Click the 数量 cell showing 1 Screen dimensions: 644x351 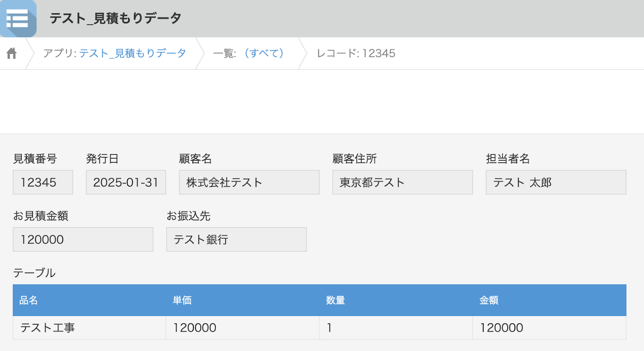point(396,328)
